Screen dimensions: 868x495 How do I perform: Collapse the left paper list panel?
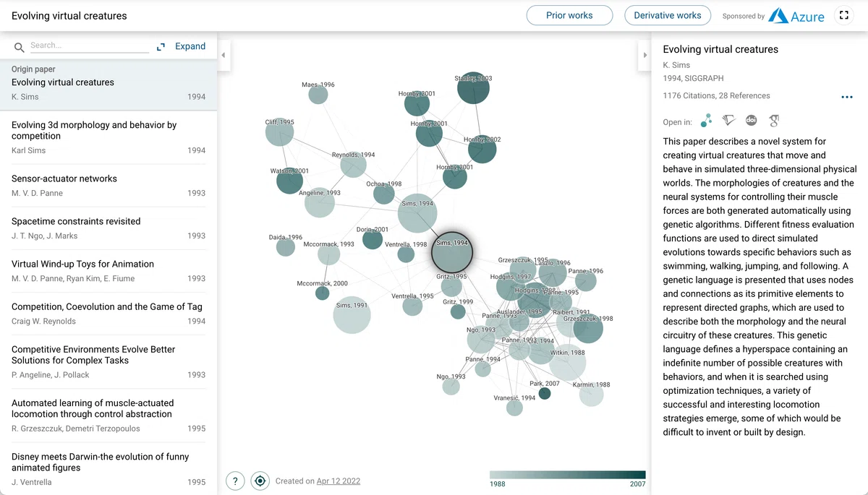tap(224, 56)
